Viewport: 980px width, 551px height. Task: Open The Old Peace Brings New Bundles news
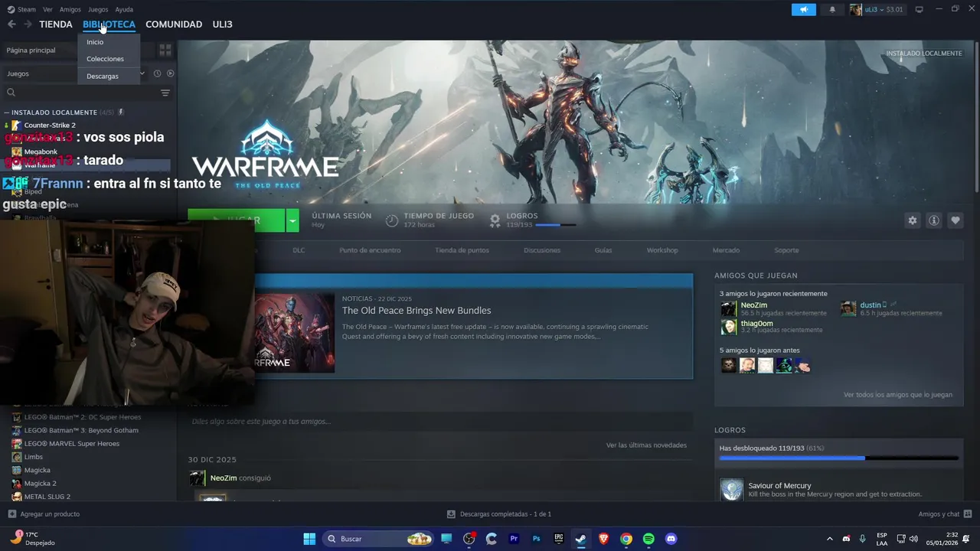(416, 311)
